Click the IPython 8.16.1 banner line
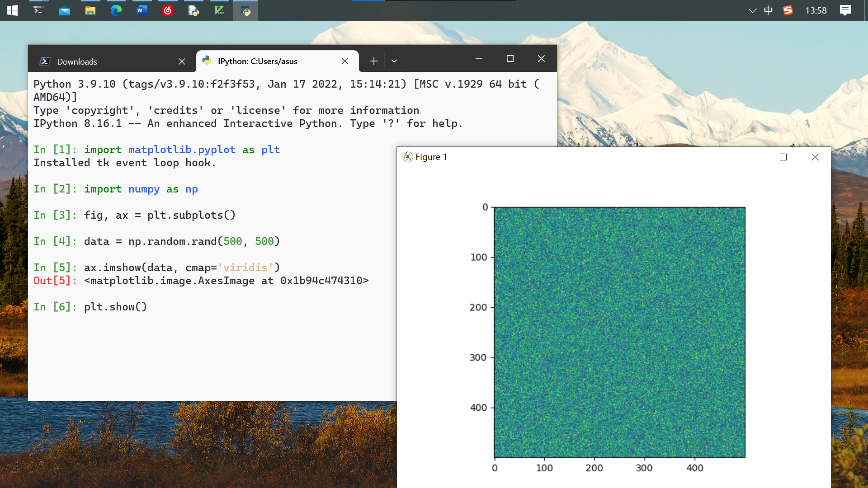 click(248, 123)
